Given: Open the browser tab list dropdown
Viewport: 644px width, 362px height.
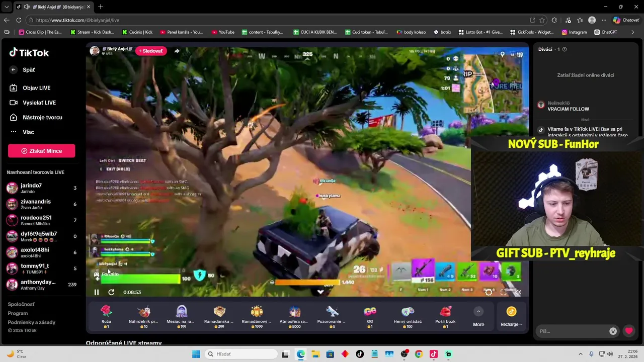Looking at the screenshot, I should point(7,7).
